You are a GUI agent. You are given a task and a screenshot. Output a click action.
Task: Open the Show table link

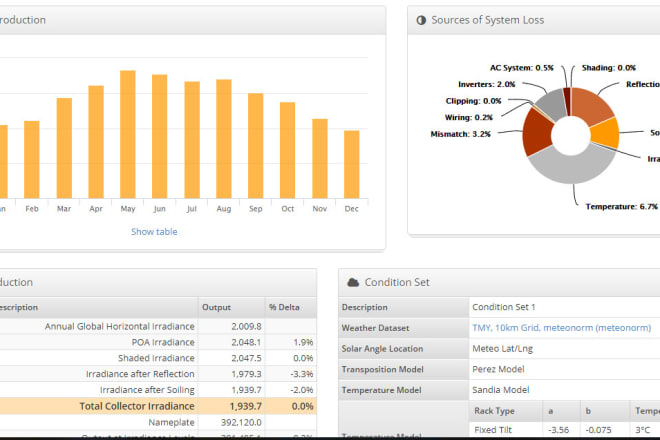point(154,232)
